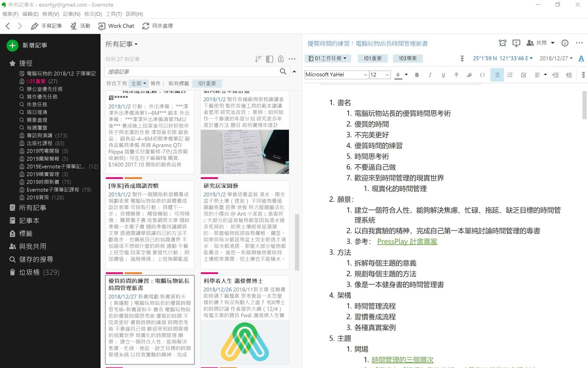
Task: Expand more formatting toolbar options
Action: coord(583,75)
